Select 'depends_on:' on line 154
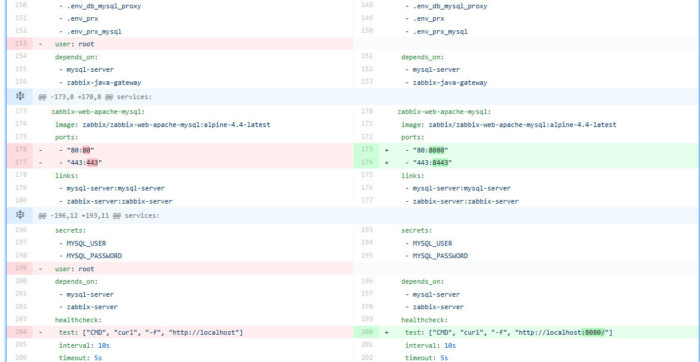 pyautogui.click(x=76, y=57)
